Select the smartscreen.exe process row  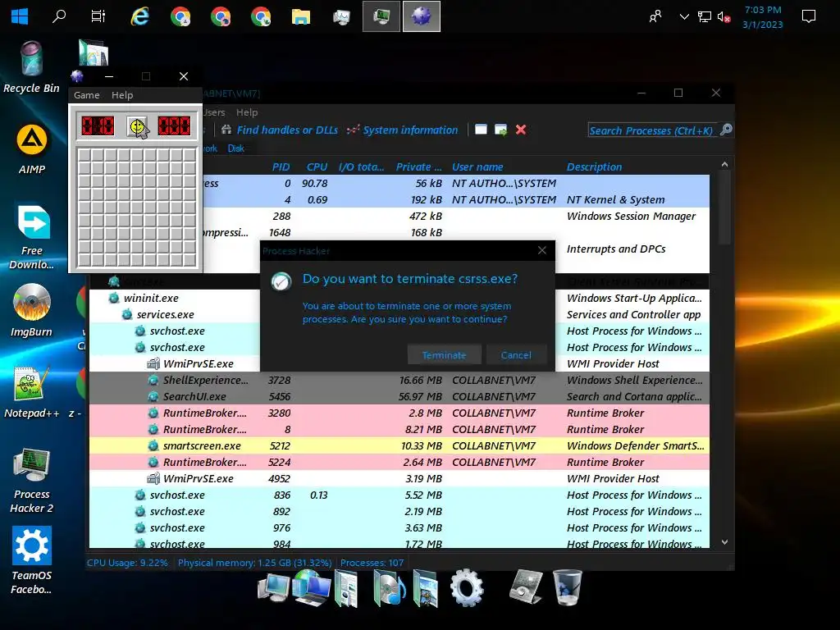pyautogui.click(x=399, y=445)
